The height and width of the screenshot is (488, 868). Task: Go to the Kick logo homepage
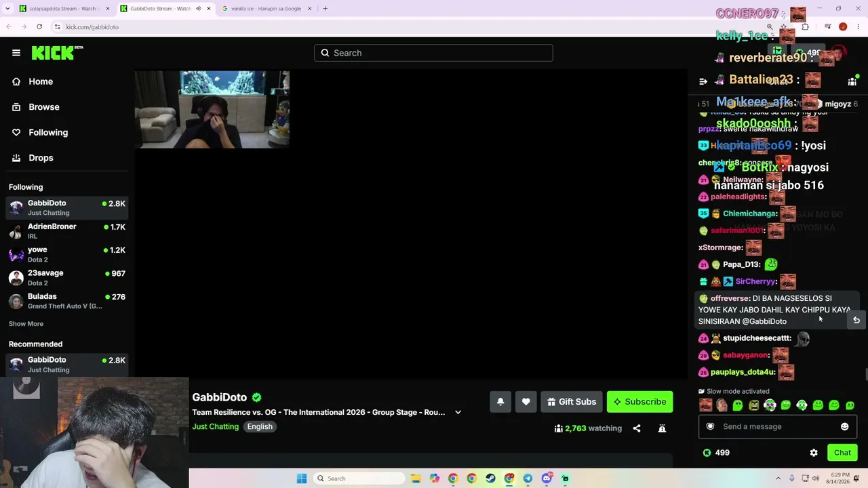point(57,53)
